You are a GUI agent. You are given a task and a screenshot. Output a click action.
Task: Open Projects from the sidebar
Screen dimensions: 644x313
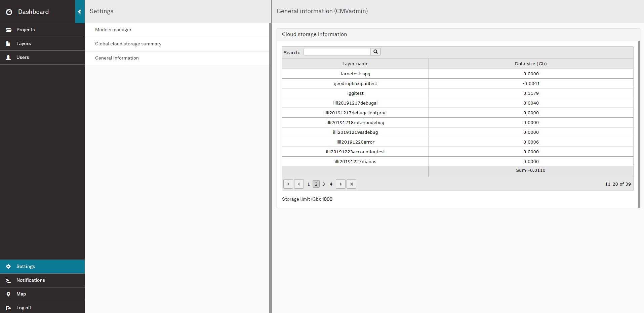(x=26, y=30)
